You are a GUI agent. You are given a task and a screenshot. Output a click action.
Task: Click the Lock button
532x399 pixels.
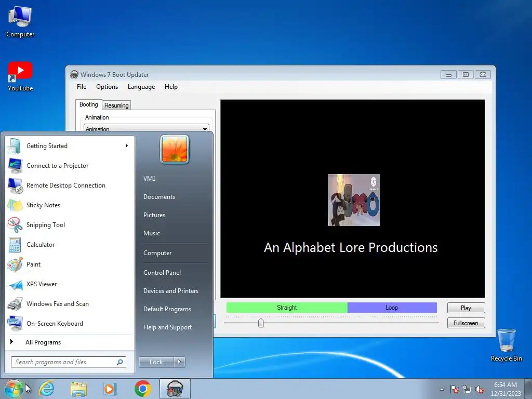(156, 362)
